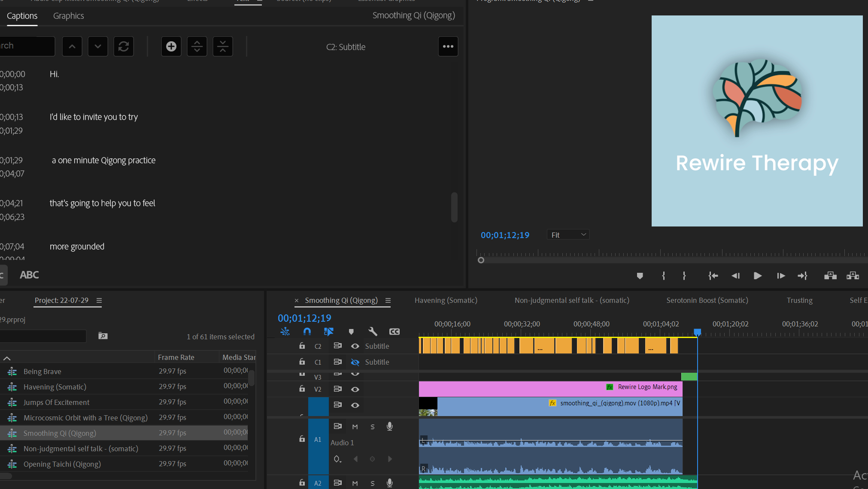Merge the caption segments icon

coord(223,46)
